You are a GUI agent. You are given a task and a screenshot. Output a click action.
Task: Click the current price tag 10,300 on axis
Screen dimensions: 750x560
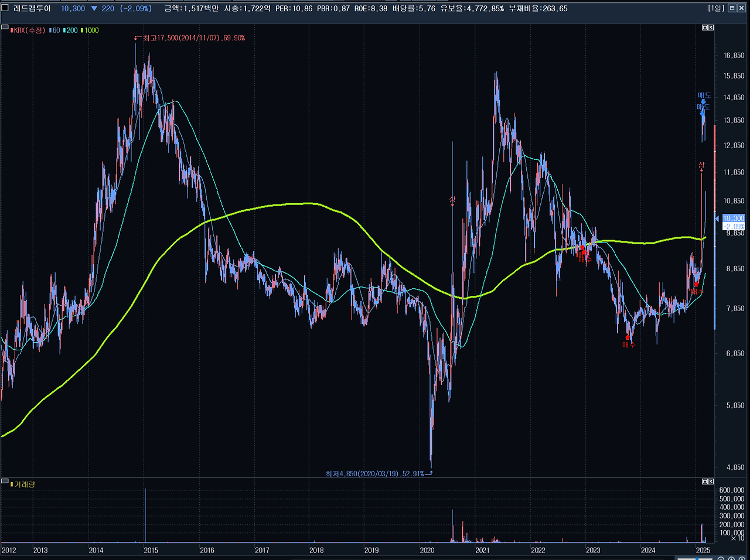click(x=733, y=218)
